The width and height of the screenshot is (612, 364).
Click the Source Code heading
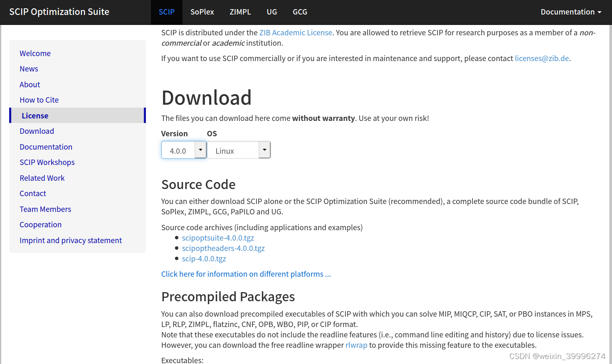pyautogui.click(x=198, y=184)
